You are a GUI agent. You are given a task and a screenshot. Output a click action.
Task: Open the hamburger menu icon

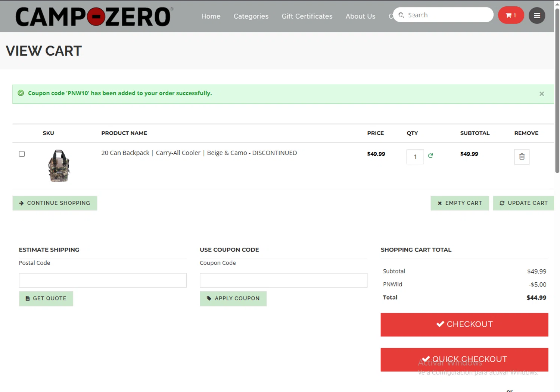(537, 16)
